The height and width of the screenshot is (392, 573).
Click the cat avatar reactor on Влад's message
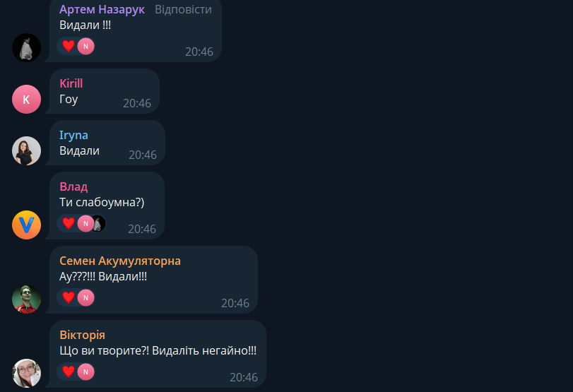98,223
